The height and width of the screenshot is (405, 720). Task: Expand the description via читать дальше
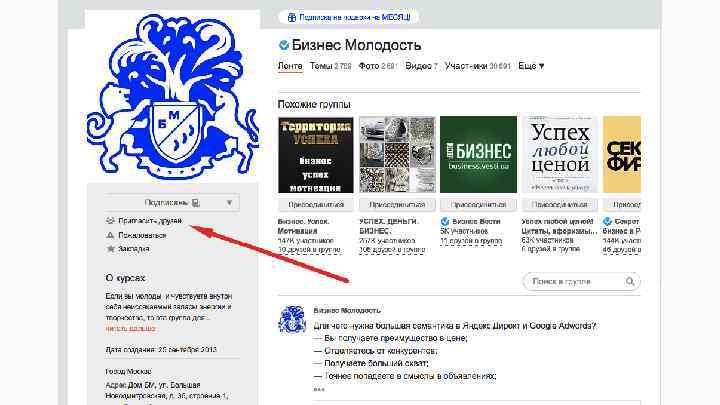point(131,329)
